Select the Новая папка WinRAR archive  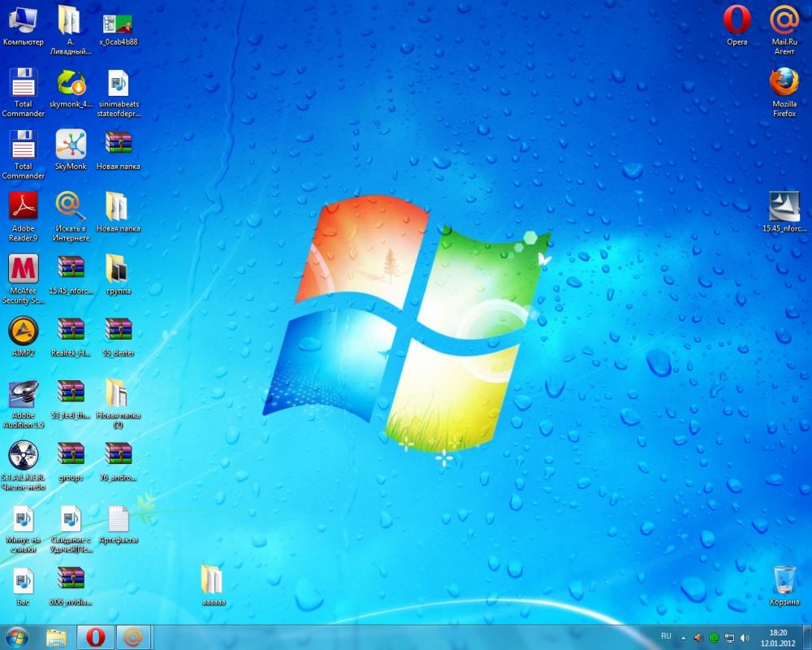[118, 150]
